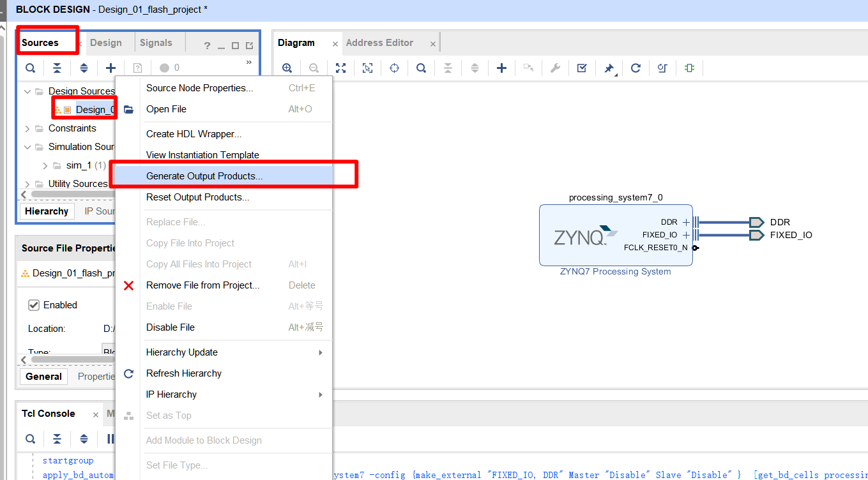Click the pin icon in Diagram toolbar
This screenshot has width=868, height=480.
tap(609, 68)
